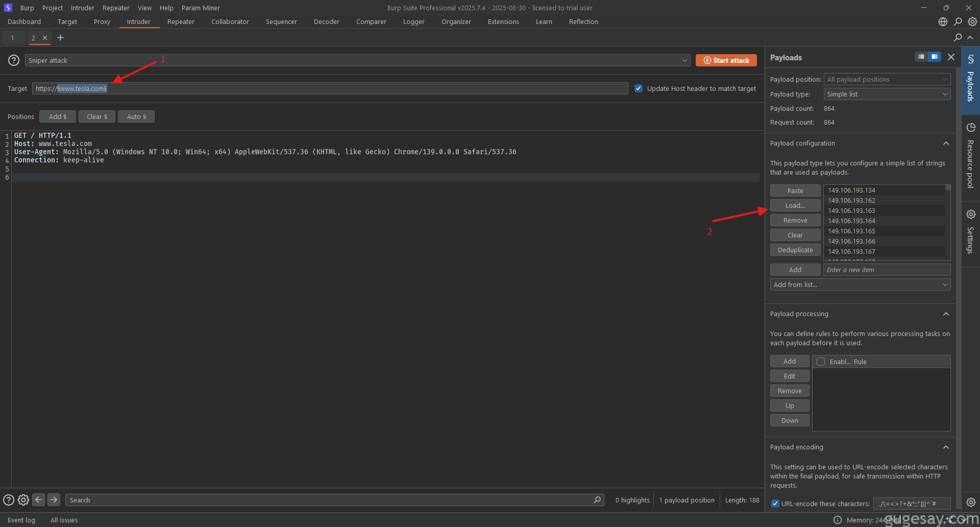Screen dimensions: 980x527
Task: Open editor search settings gear icon
Action: tap(23, 500)
